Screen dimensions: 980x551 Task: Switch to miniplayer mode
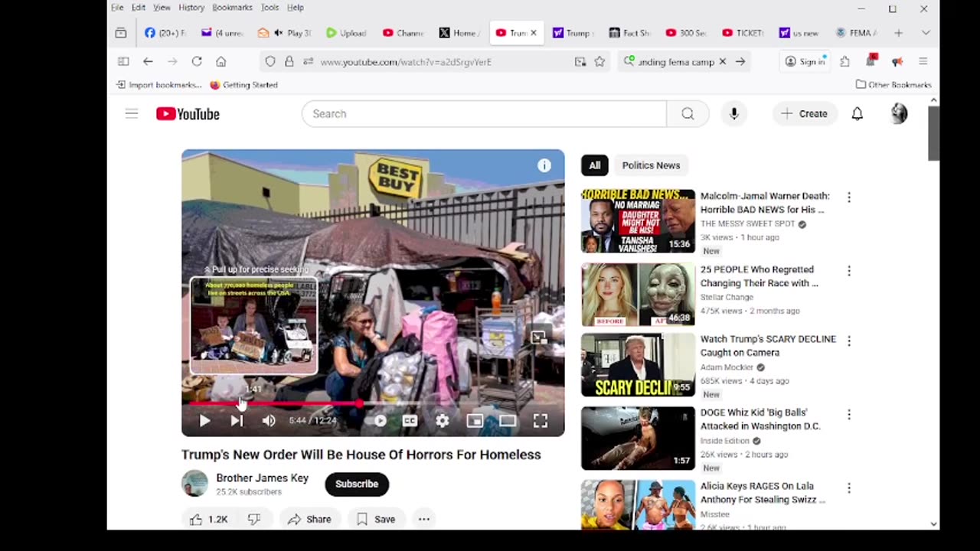pos(475,420)
